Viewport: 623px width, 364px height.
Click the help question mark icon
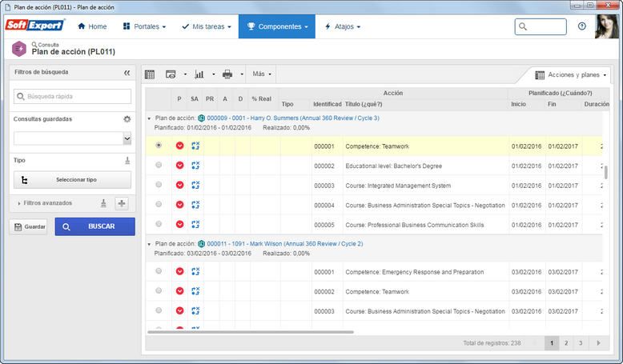click(x=582, y=26)
